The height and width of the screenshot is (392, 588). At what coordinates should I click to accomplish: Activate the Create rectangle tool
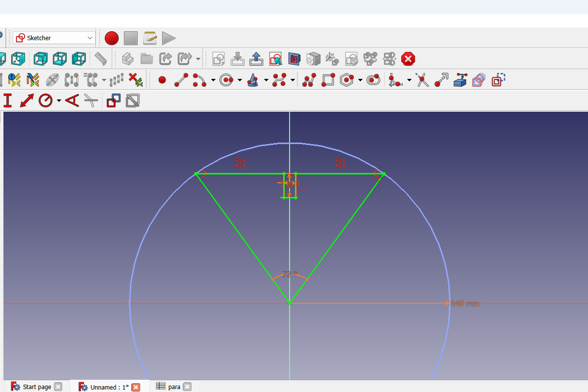point(328,79)
